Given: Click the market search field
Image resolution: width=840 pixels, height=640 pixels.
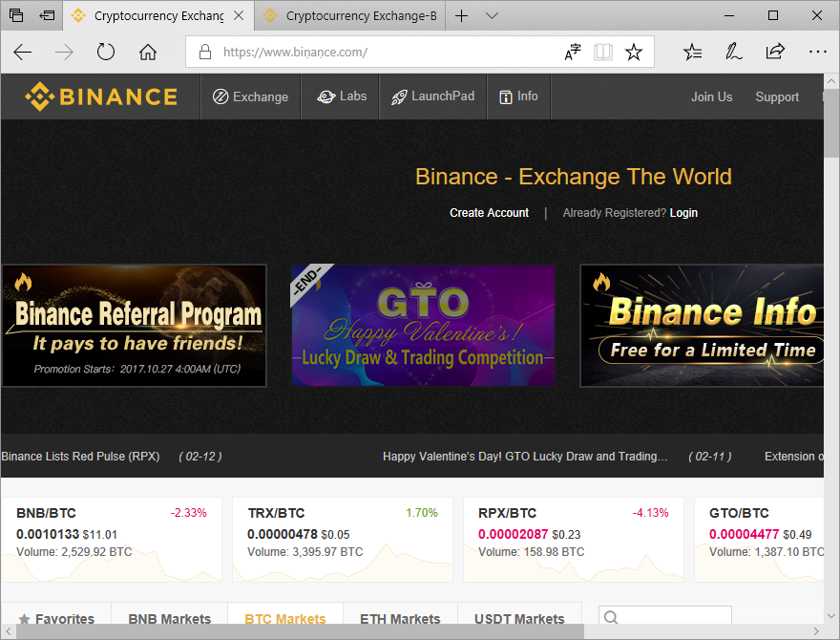Looking at the screenshot, I should click(664, 616).
